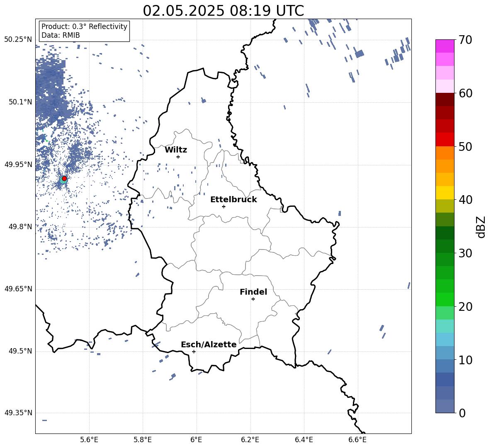Viewport: 491px width, 448px height.
Task: Click the 0 tick on the colorbar
Action: click(x=462, y=413)
